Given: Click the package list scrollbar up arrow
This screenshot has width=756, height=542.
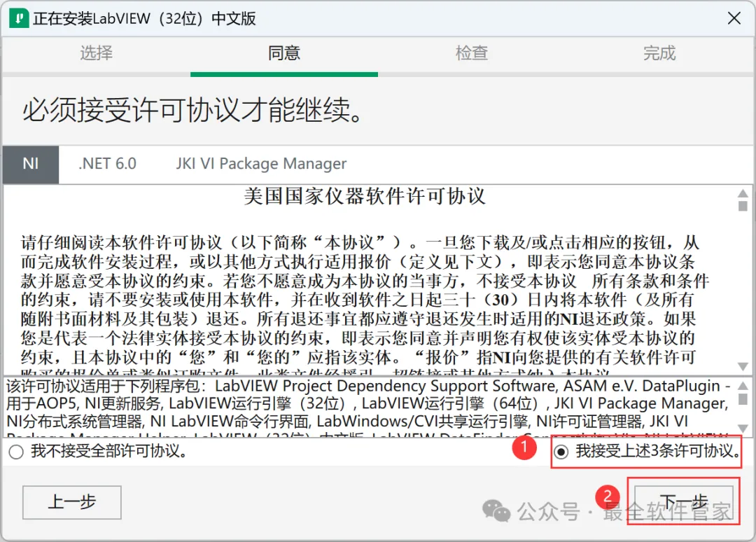Looking at the screenshot, I should pyautogui.click(x=743, y=386).
